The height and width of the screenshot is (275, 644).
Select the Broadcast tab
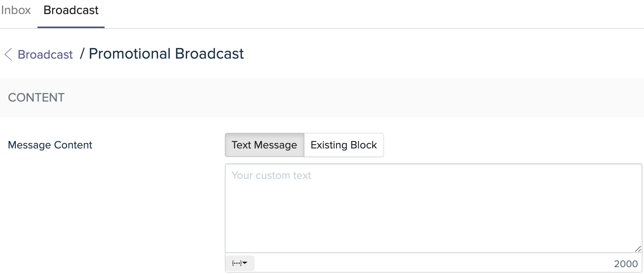(71, 10)
